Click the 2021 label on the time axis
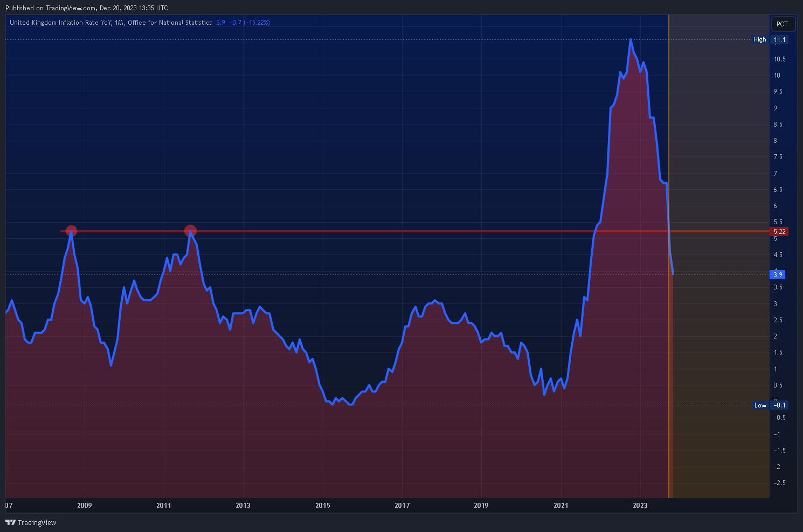This screenshot has width=803, height=532. click(x=561, y=506)
